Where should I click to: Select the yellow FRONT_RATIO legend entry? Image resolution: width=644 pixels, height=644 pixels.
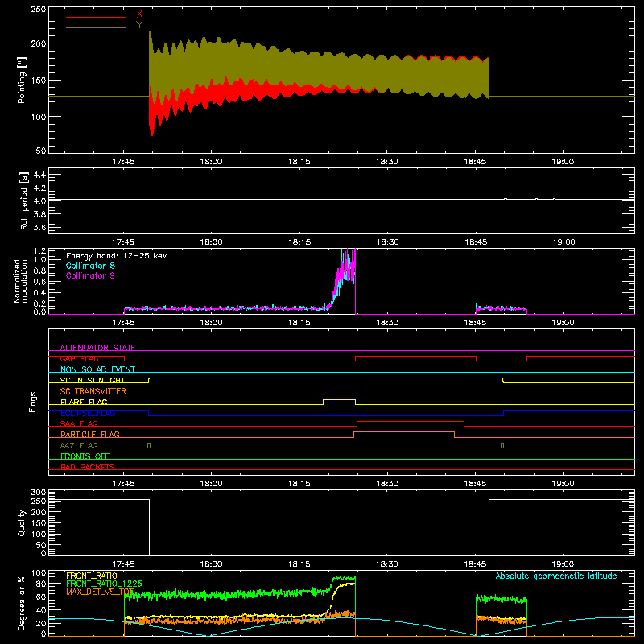click(92, 576)
